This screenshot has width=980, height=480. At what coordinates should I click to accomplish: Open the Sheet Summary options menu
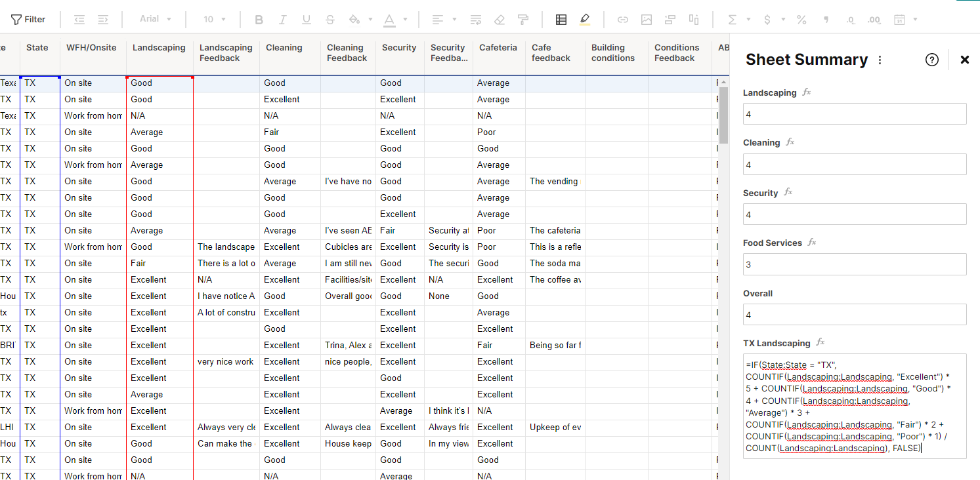click(880, 60)
